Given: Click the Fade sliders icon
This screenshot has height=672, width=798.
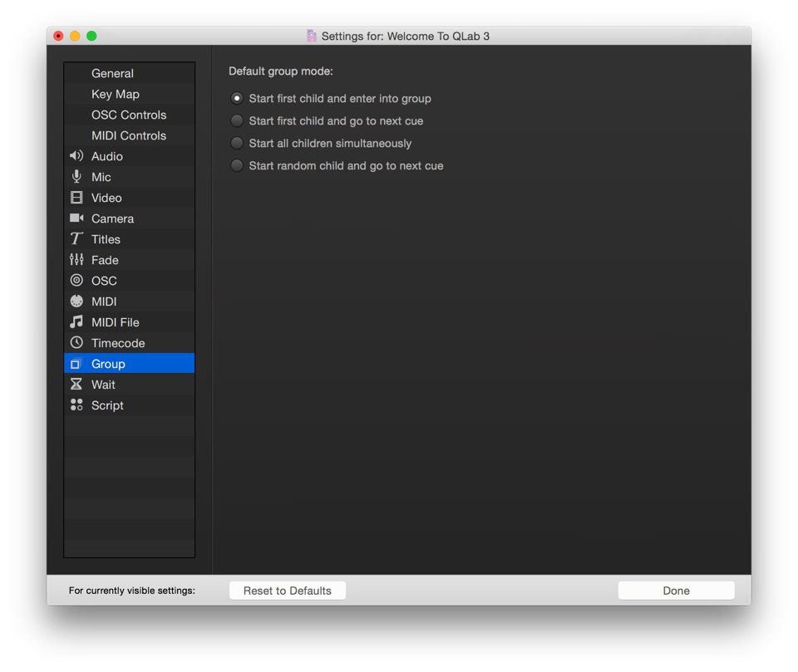Looking at the screenshot, I should pyautogui.click(x=76, y=260).
